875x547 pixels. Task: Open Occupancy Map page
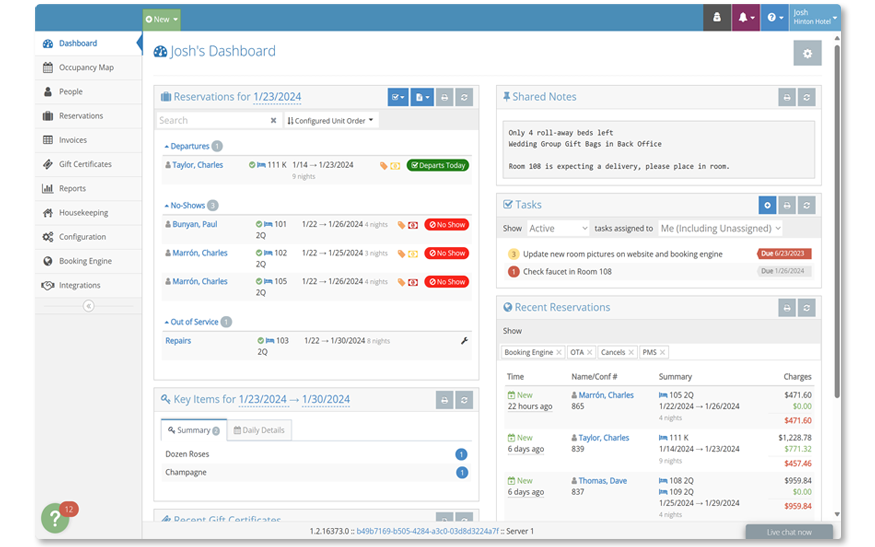(x=88, y=68)
